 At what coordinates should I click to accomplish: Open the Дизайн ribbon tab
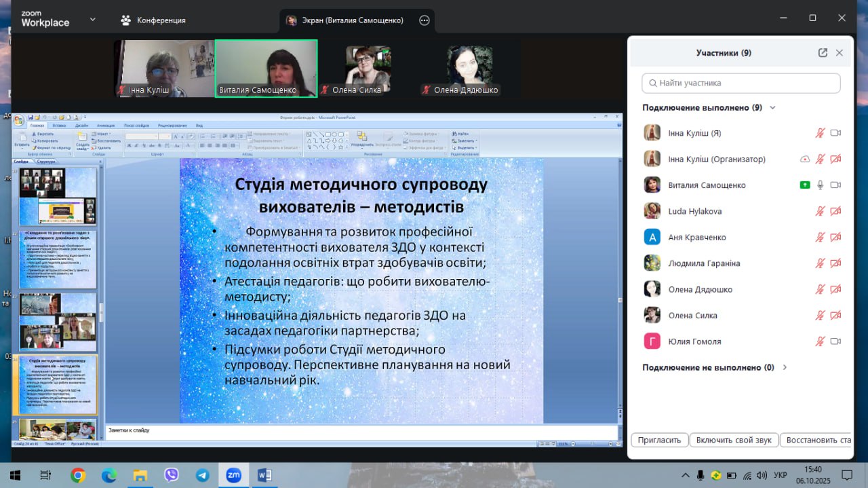[81, 126]
